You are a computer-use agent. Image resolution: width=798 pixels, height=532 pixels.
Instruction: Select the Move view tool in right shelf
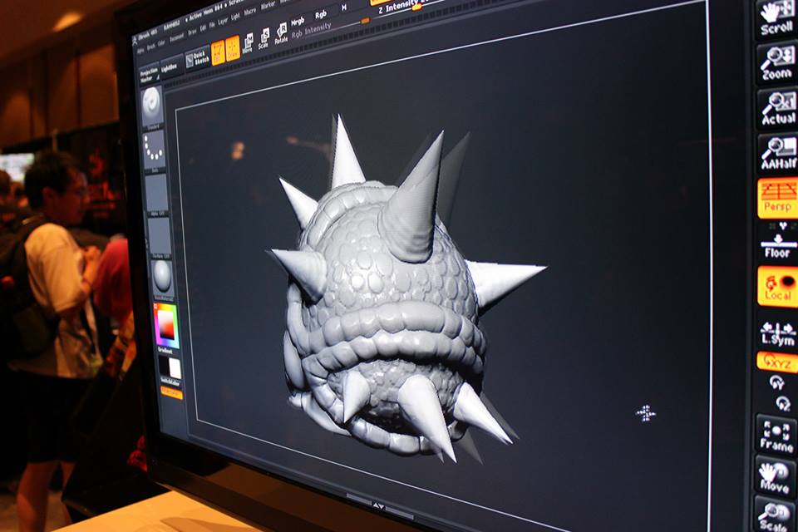coord(775,476)
